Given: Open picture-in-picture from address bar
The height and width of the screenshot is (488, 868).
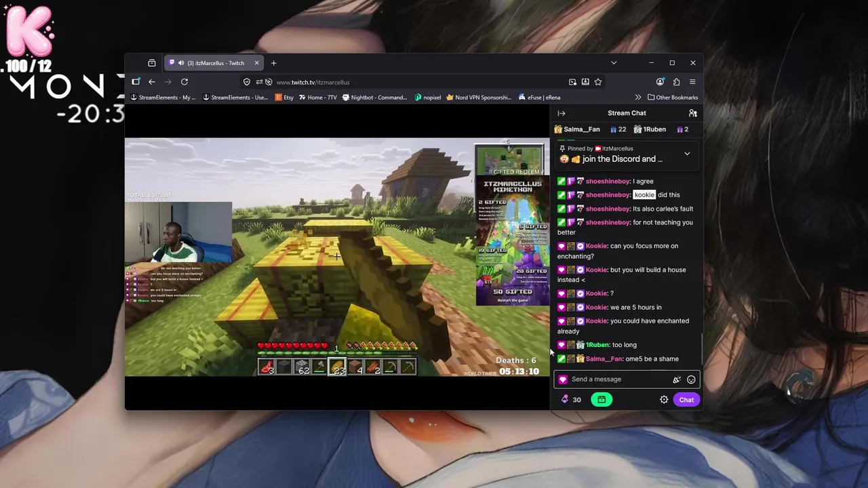Looking at the screenshot, I should pos(573,82).
